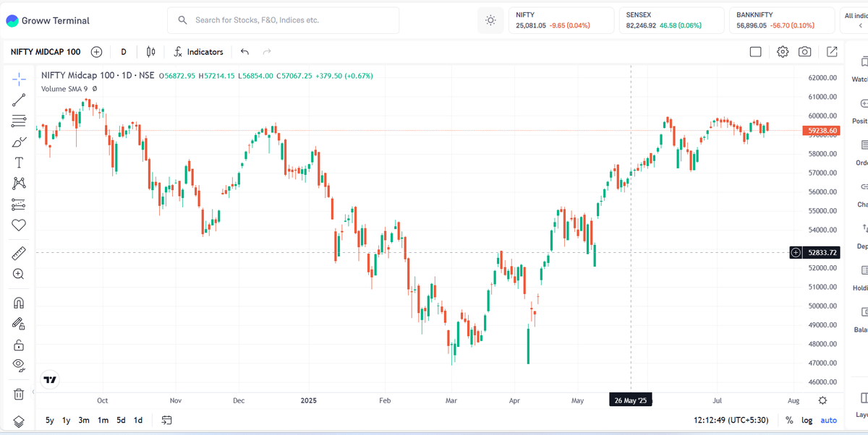The height and width of the screenshot is (435, 868).
Task: Click the plus button beside 52833.72 label
Action: pyautogui.click(x=796, y=252)
